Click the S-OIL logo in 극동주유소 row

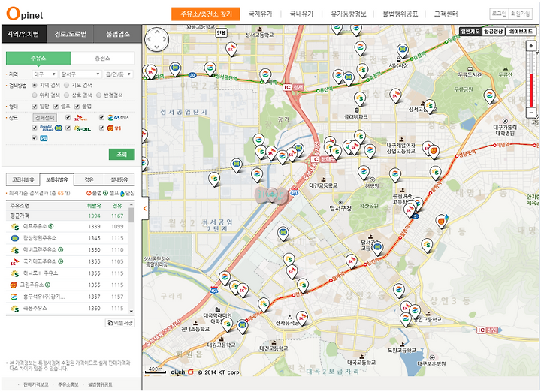coord(15,309)
